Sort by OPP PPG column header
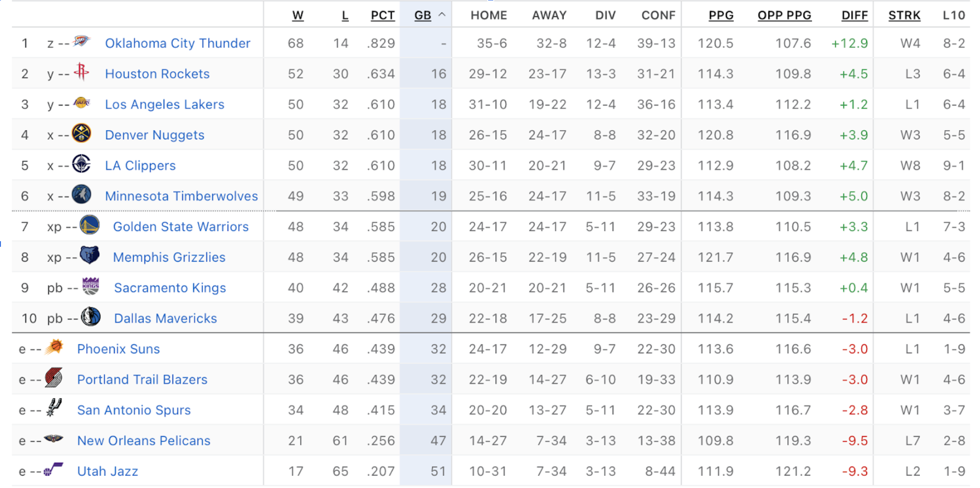 pyautogui.click(x=784, y=15)
